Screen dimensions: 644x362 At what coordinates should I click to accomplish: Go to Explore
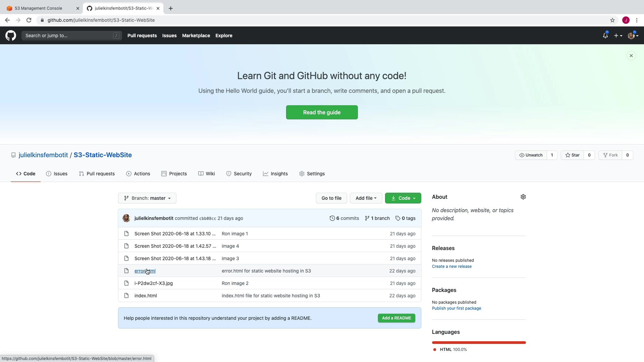(224, 36)
